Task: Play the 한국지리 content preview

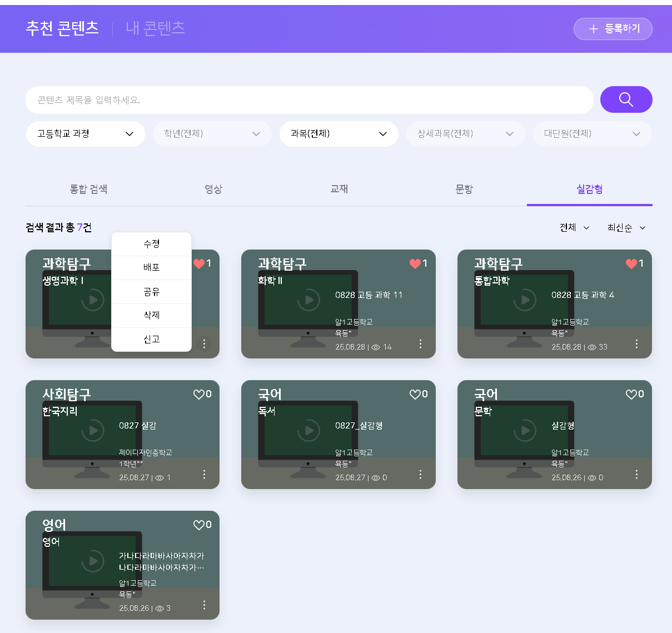Action: click(93, 431)
